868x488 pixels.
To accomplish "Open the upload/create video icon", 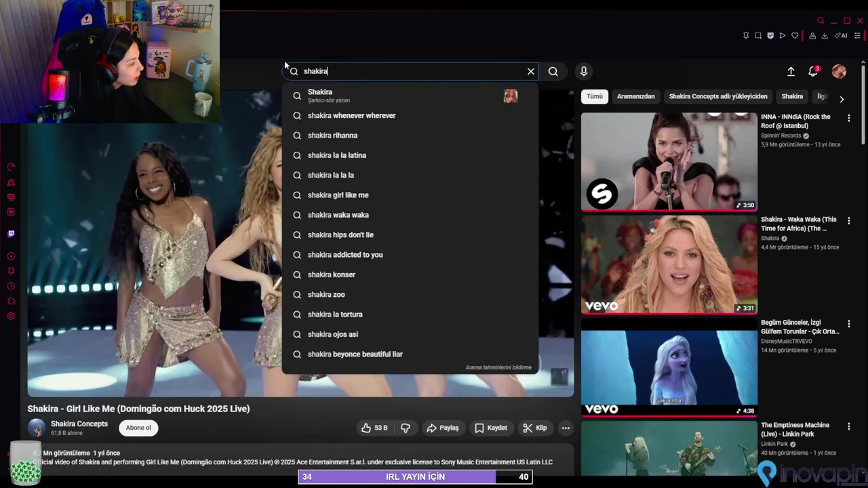I will coord(791,71).
